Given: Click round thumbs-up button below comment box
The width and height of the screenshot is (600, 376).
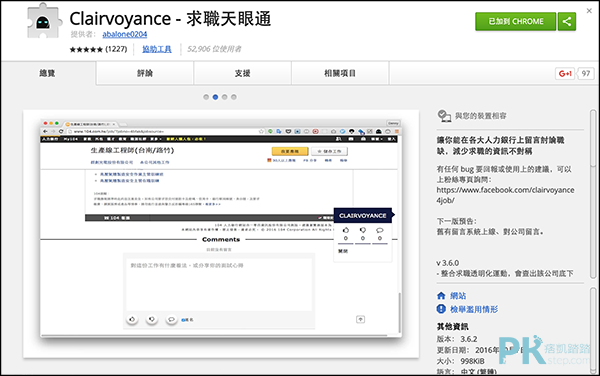Looking at the screenshot, I should coord(132,319).
